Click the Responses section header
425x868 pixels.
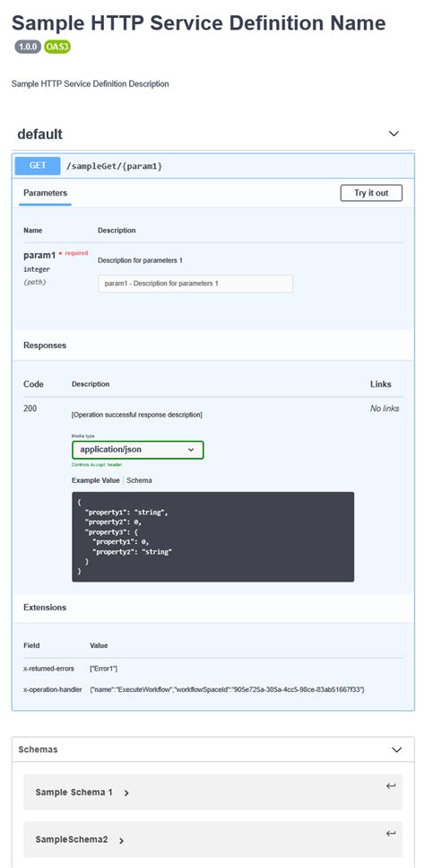pyautogui.click(x=45, y=346)
